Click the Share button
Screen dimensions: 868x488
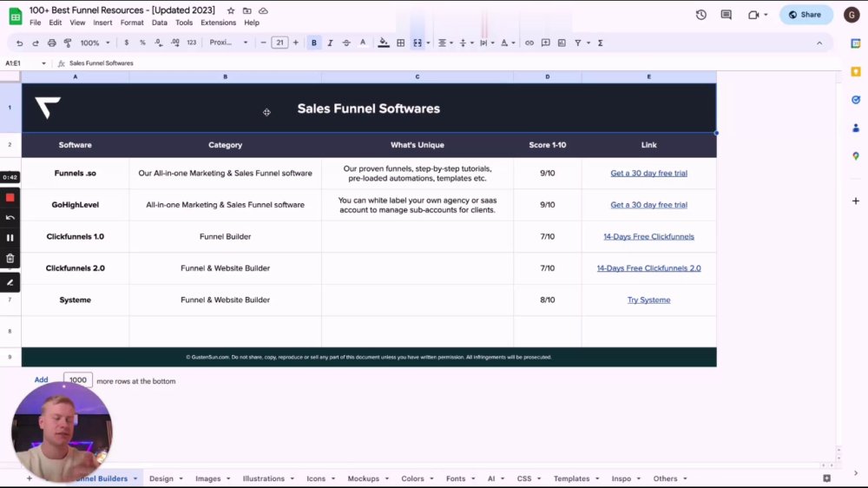pyautogui.click(x=806, y=15)
